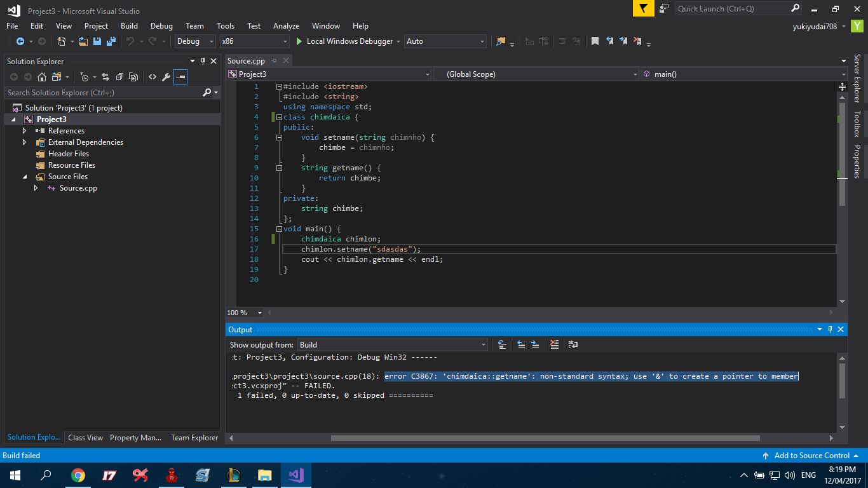The width and height of the screenshot is (868, 488).
Task: Click the Find in Files toolbar icon
Action: pyautogui.click(x=501, y=41)
